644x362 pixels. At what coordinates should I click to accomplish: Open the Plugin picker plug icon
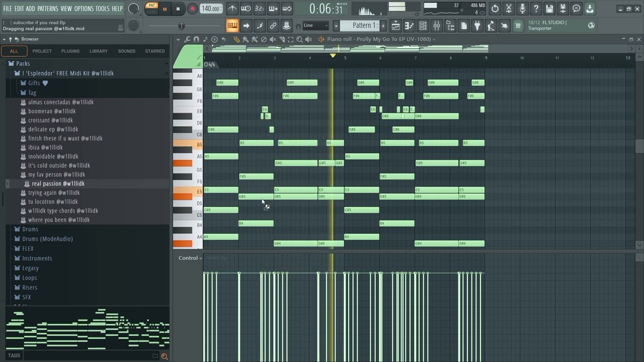[477, 26]
